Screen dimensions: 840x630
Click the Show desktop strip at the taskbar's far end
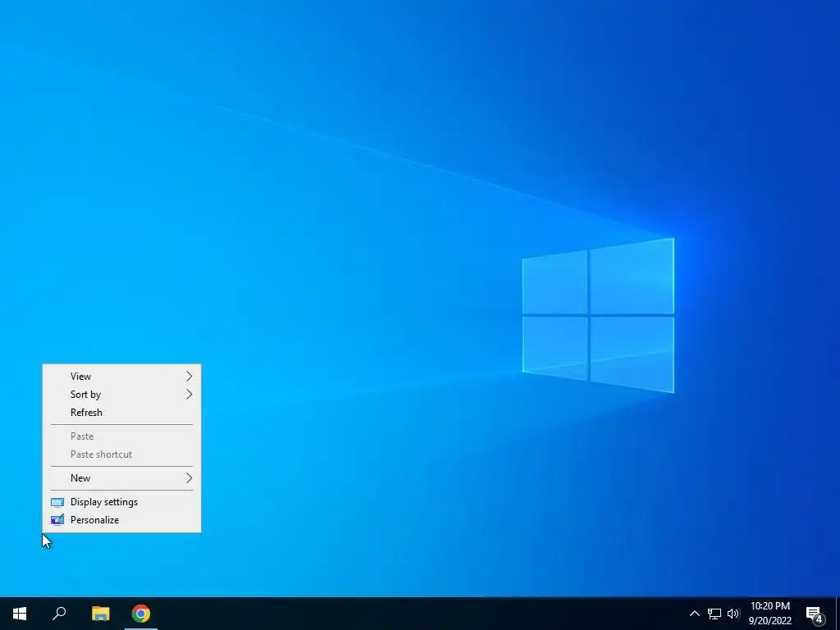click(838, 614)
